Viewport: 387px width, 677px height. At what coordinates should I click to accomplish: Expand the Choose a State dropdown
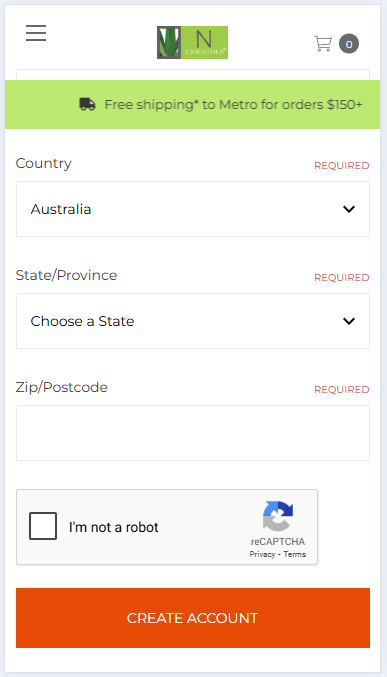pos(193,321)
